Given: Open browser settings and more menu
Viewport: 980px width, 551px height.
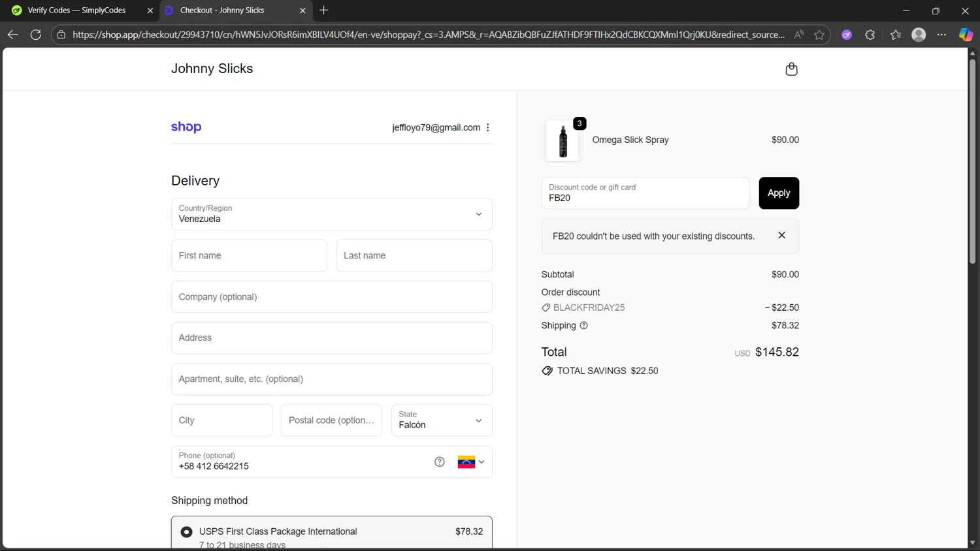Looking at the screenshot, I should point(941,35).
